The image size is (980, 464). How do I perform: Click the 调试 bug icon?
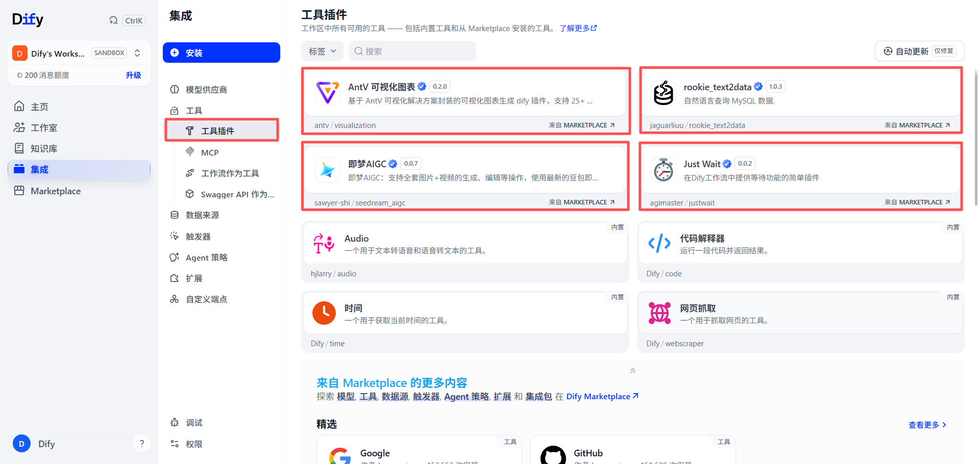tap(175, 423)
